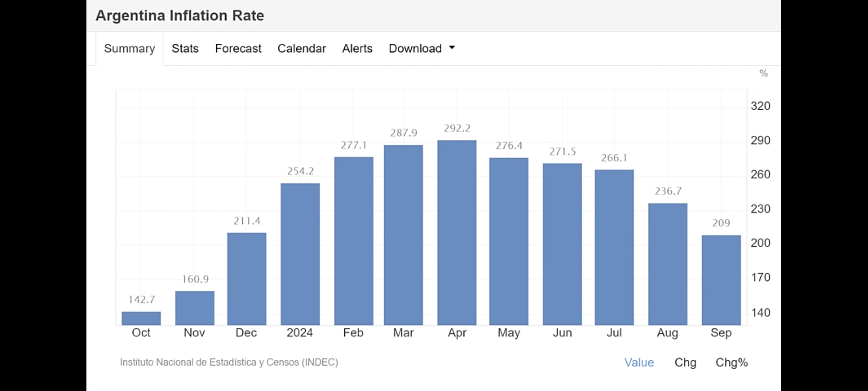
Task: Open the Calendar tab
Action: [302, 49]
